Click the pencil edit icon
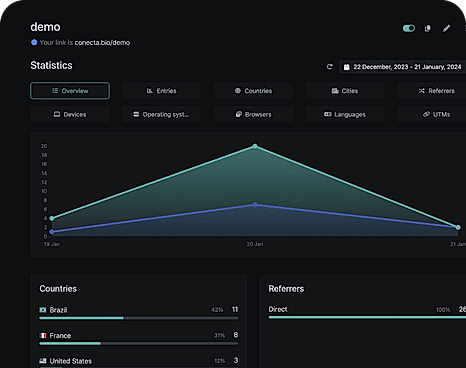 446,28
